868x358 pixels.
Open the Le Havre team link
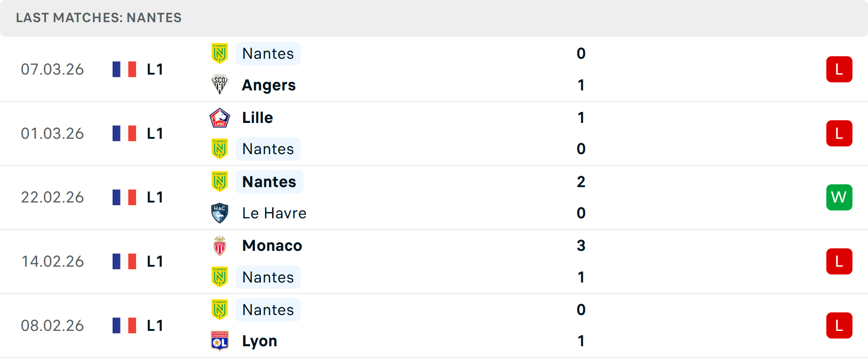[x=274, y=213]
